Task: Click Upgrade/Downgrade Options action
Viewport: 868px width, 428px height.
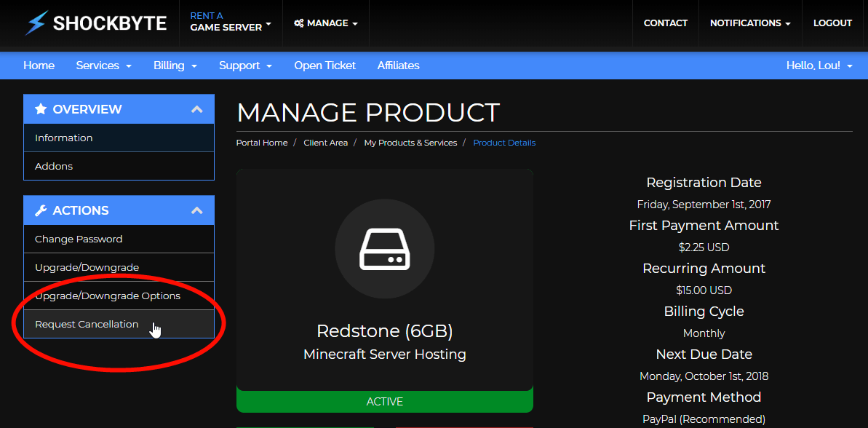Action: [x=119, y=296]
